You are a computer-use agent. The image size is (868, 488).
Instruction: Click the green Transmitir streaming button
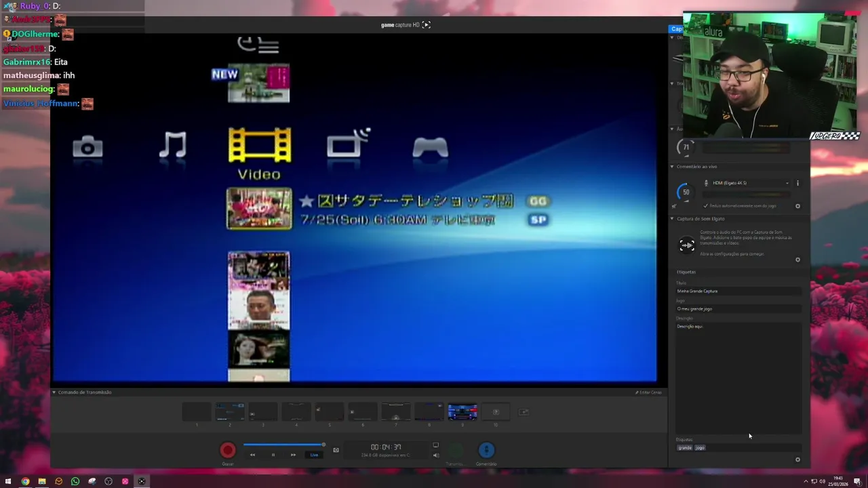454,450
